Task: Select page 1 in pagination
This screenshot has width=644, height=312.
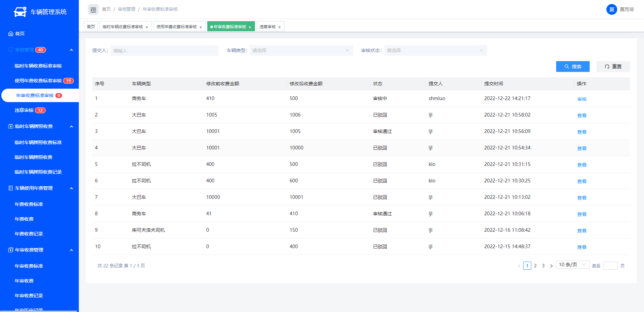Action: tap(527, 266)
